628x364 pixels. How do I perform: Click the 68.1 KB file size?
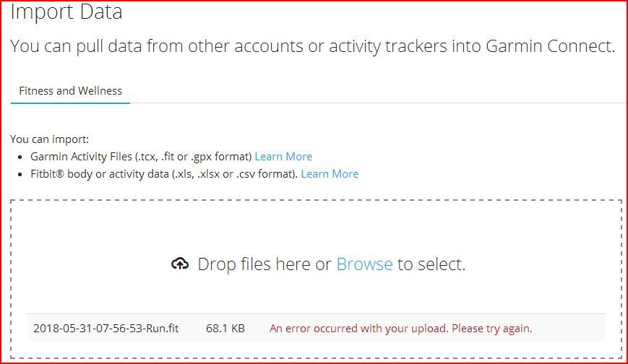pos(225,329)
